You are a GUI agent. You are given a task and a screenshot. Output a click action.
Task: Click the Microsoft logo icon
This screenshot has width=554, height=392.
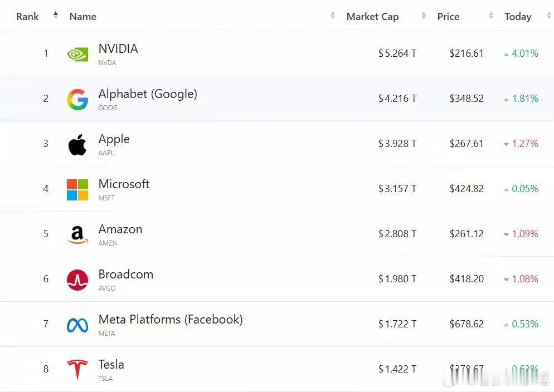pos(77,189)
